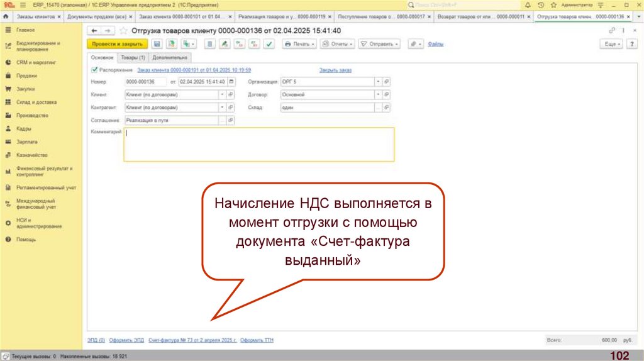Open the history clock icon
The height and width of the screenshot is (361, 644).
point(541,5)
